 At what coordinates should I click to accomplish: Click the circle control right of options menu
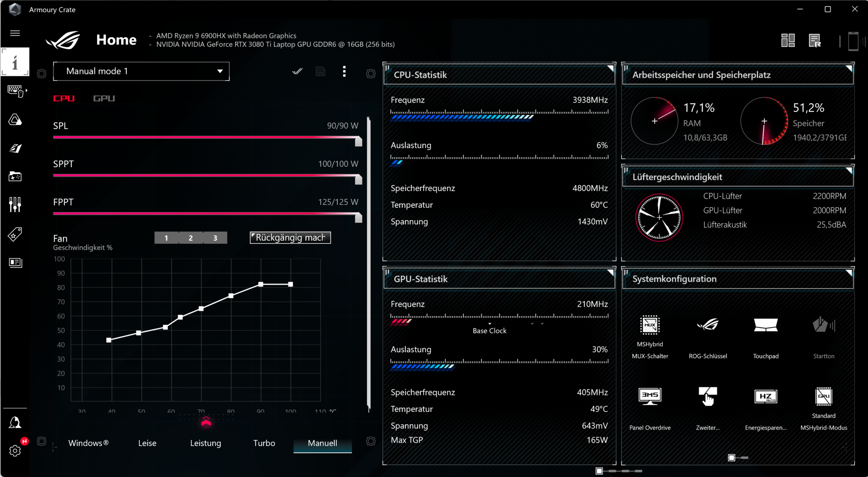coord(371,74)
